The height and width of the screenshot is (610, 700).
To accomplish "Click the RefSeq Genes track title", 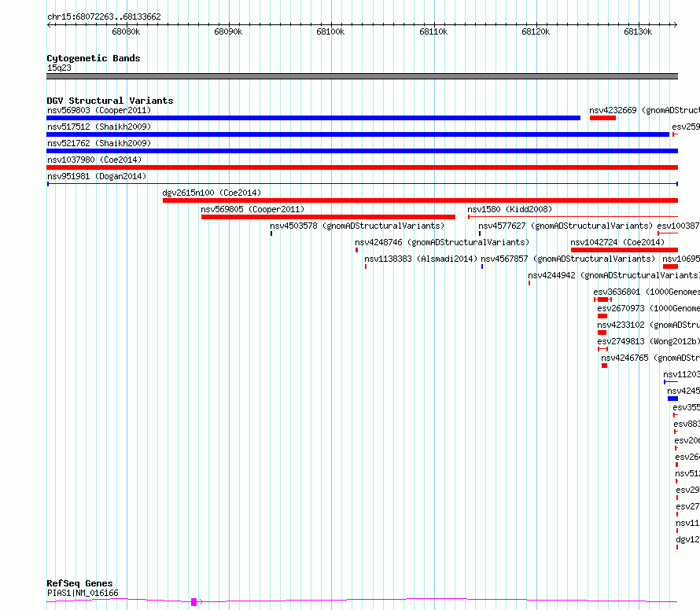I will pos(79,583).
